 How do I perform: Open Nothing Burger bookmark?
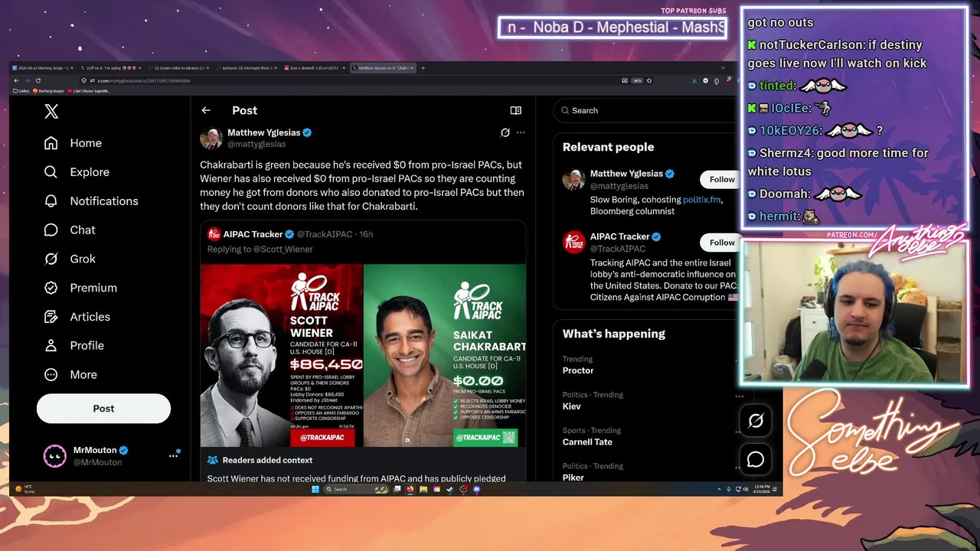coord(48,91)
